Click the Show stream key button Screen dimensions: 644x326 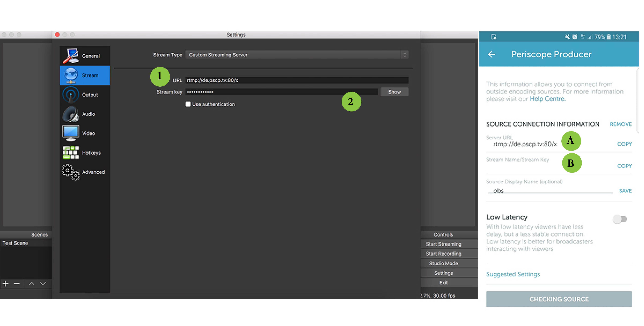coord(394,92)
